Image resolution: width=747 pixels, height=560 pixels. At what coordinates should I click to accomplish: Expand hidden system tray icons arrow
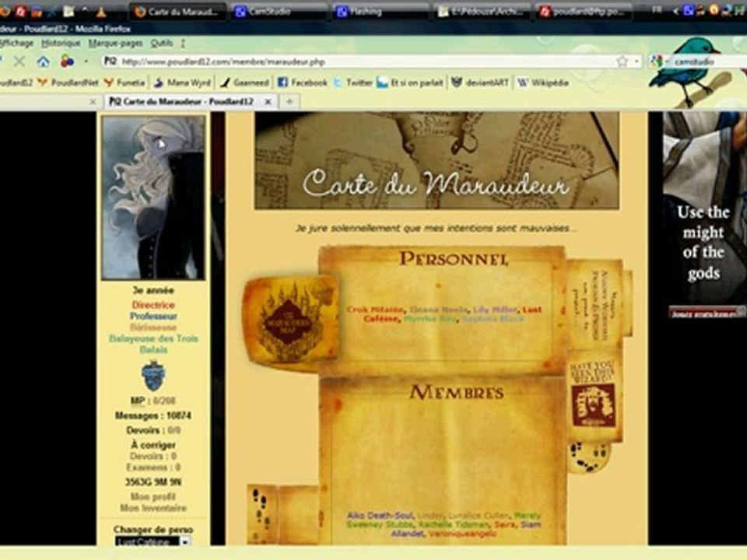(x=675, y=11)
